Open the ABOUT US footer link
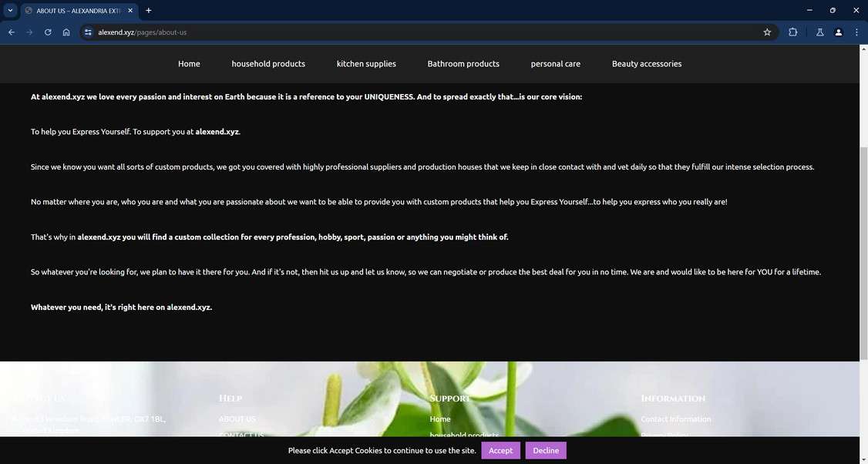The image size is (868, 464). [x=237, y=419]
